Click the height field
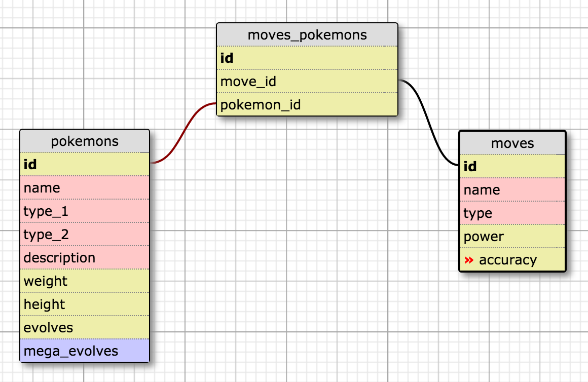588x382 pixels. coord(85,304)
